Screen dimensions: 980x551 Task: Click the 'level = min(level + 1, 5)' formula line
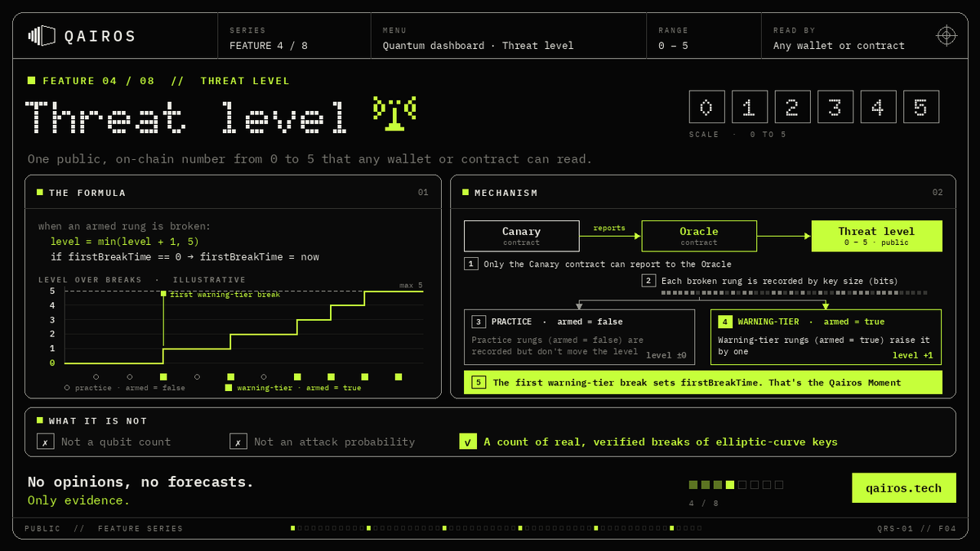pos(124,242)
